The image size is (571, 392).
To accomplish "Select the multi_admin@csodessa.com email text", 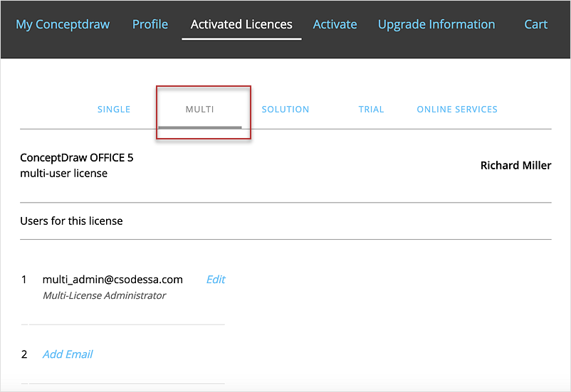I will point(112,280).
